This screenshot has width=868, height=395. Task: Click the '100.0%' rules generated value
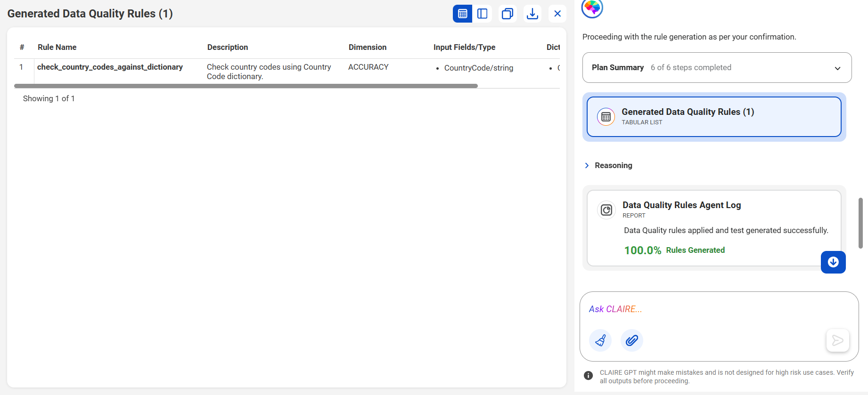point(643,250)
